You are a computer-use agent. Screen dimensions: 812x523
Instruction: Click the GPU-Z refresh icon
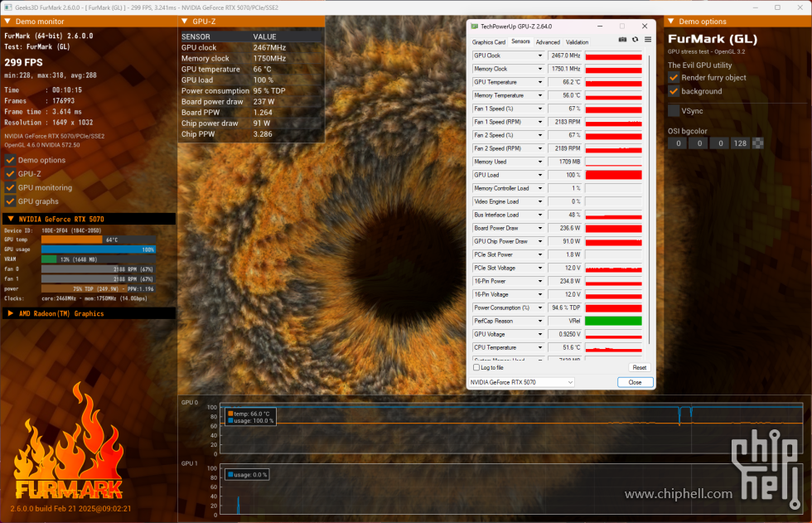(635, 39)
